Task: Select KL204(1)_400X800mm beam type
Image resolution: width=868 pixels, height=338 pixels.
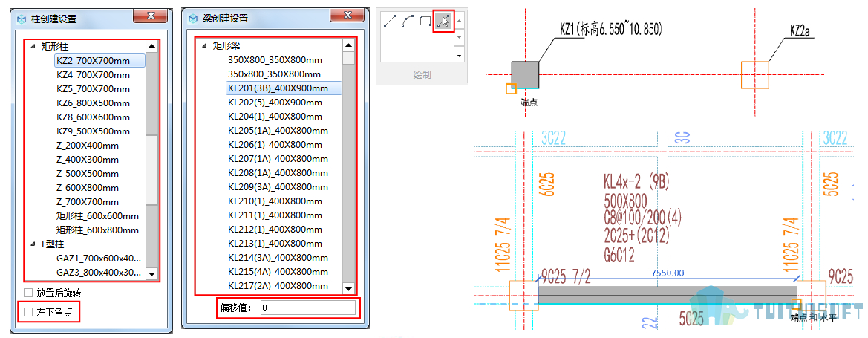Action: tap(275, 117)
